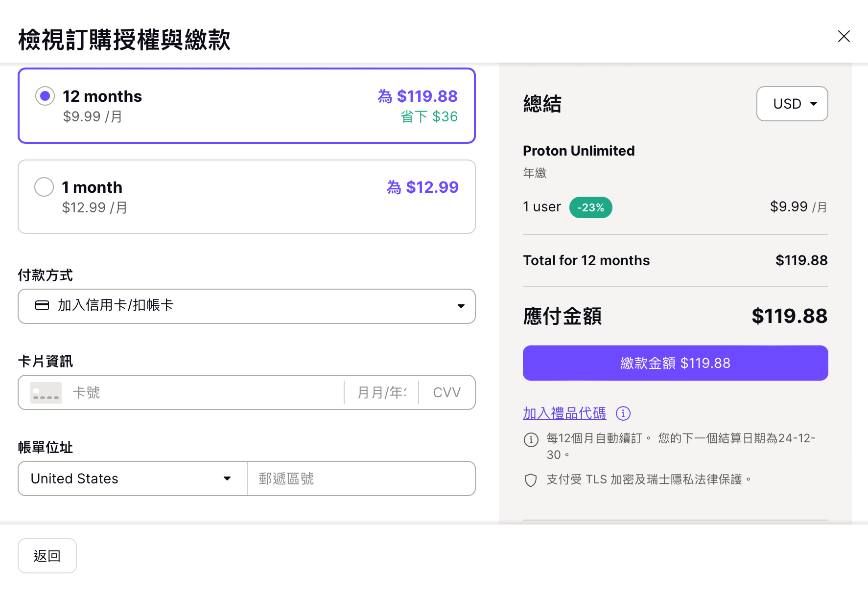Click the TLS shield protection icon
Viewport: 868px width, 592px height.
point(531,480)
